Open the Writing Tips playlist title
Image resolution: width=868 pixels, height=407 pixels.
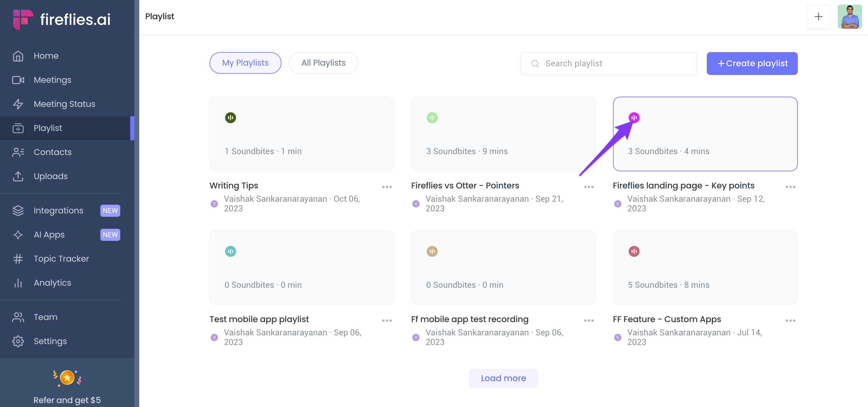pyautogui.click(x=234, y=185)
